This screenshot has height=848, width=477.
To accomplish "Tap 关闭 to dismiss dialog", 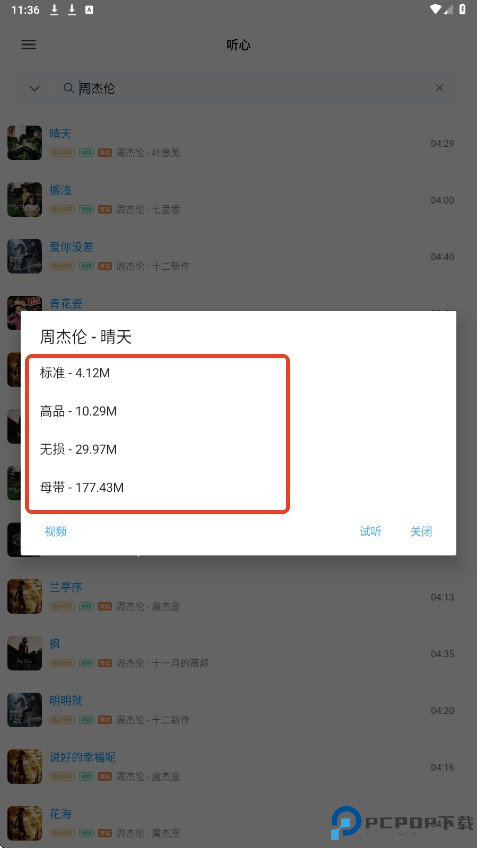I will (421, 532).
